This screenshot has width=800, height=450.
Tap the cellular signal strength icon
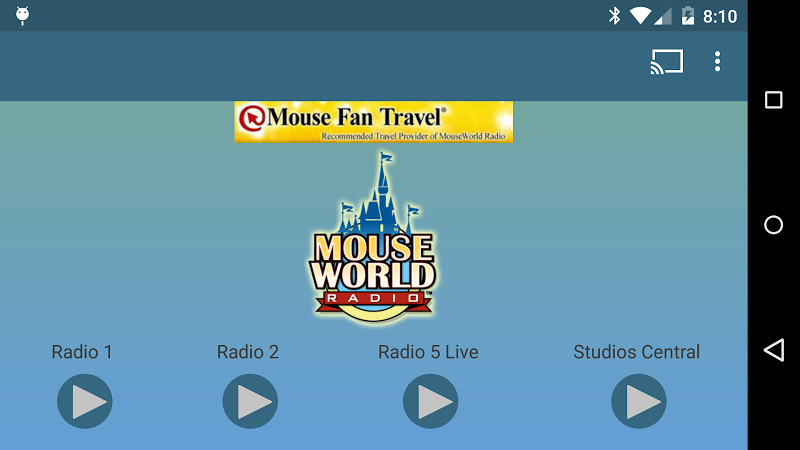click(663, 16)
